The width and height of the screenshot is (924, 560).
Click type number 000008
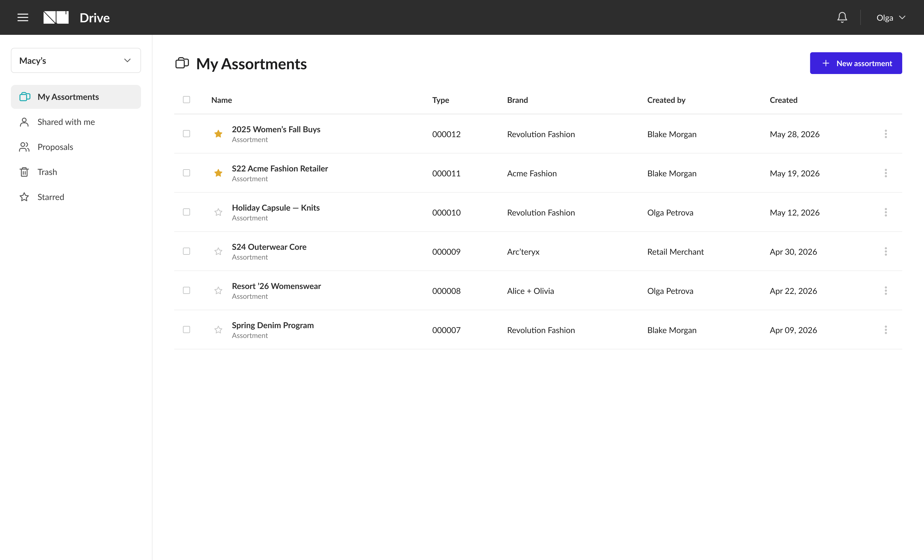[446, 291]
